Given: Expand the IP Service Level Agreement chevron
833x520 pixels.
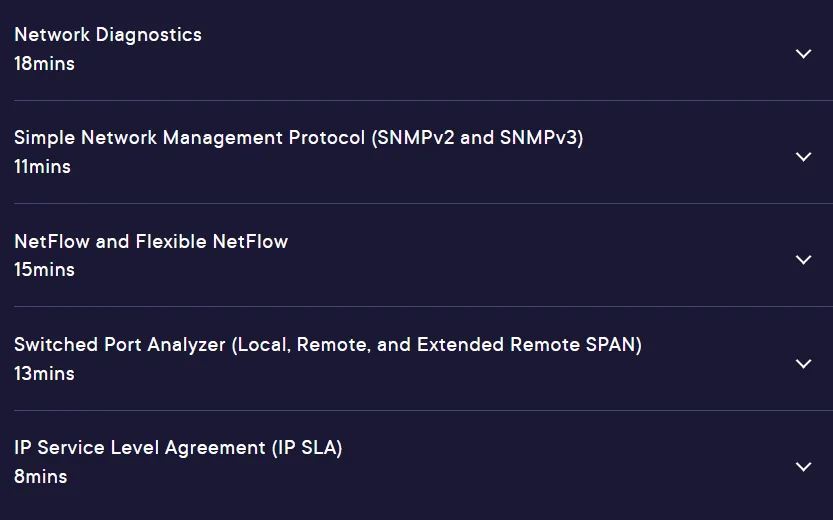Looking at the screenshot, I should 803,467.
